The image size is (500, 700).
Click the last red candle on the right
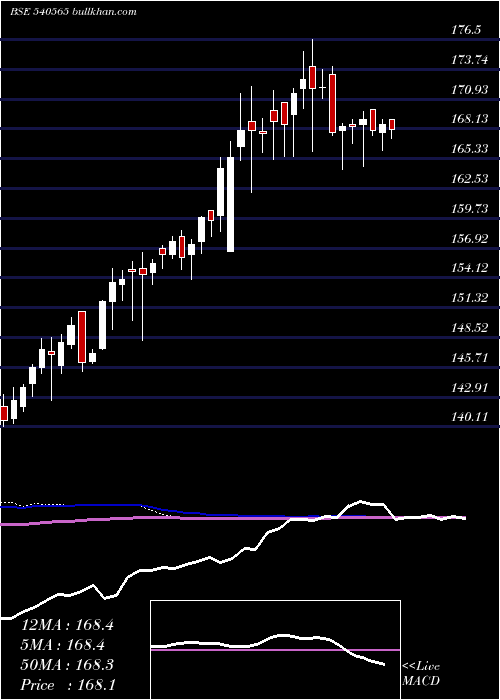[x=392, y=124]
